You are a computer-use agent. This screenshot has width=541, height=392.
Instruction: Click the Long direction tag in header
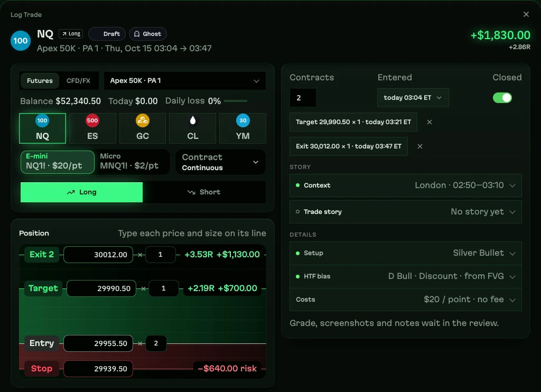tap(71, 33)
